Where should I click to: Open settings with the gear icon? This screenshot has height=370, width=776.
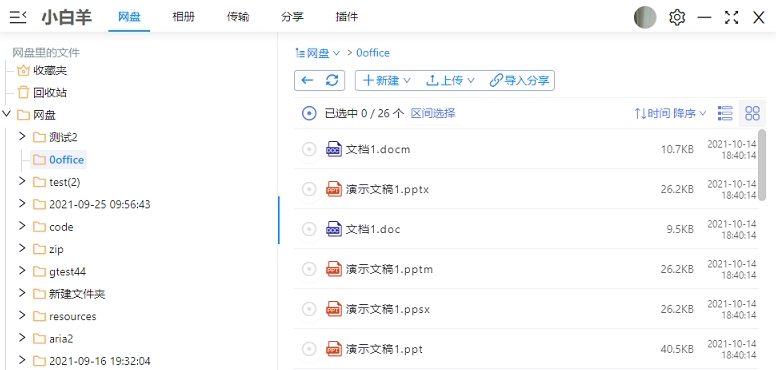tap(677, 18)
